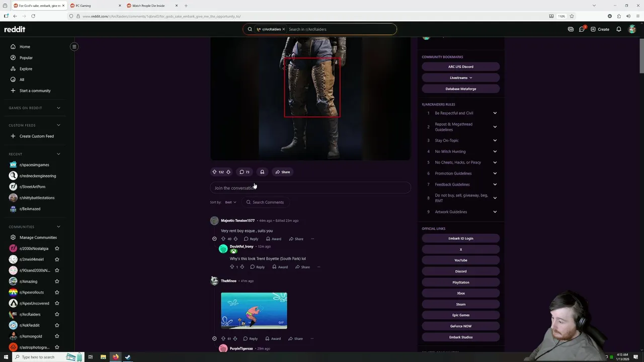Give an award to the post
The height and width of the screenshot is (362, 644).
262,172
